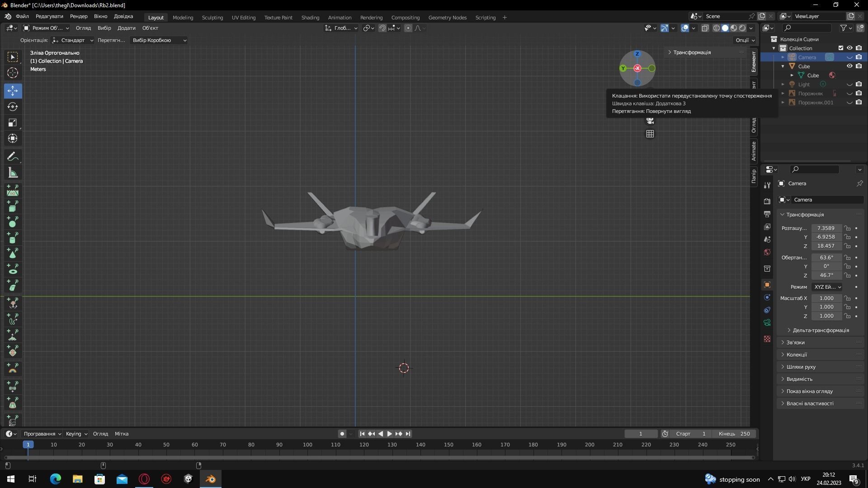Screen dimensions: 868x488
Task: Open the Режим XYZ Ейлер dropdown
Action: 826,287
